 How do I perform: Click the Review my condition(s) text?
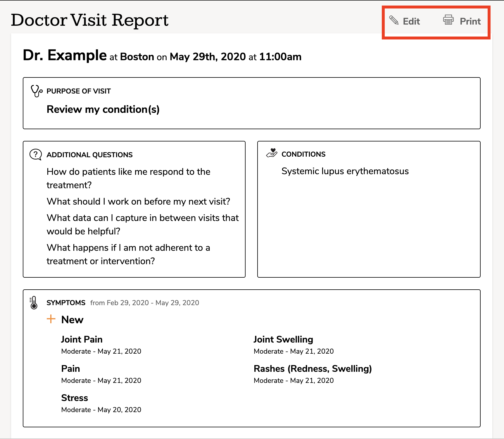(103, 109)
